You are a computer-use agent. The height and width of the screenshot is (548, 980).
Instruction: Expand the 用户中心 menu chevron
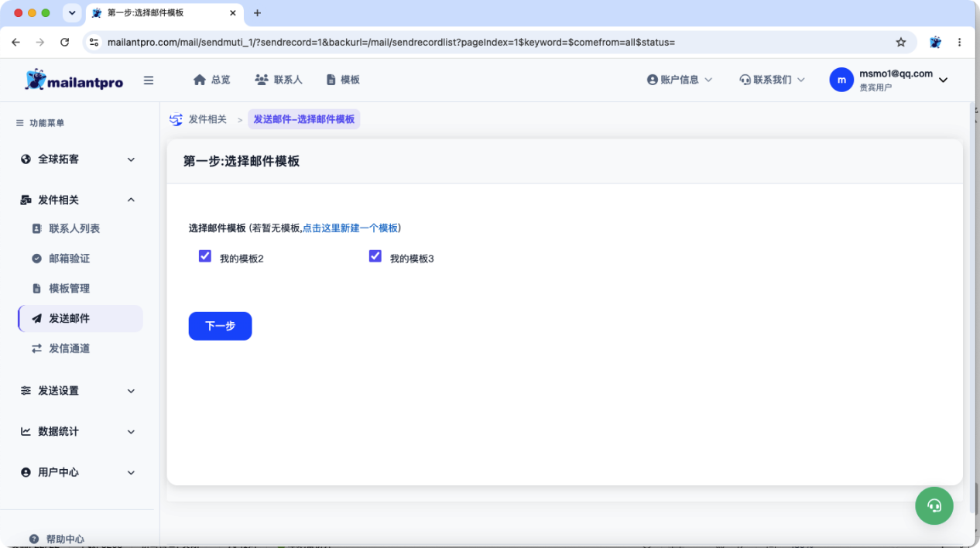click(131, 472)
